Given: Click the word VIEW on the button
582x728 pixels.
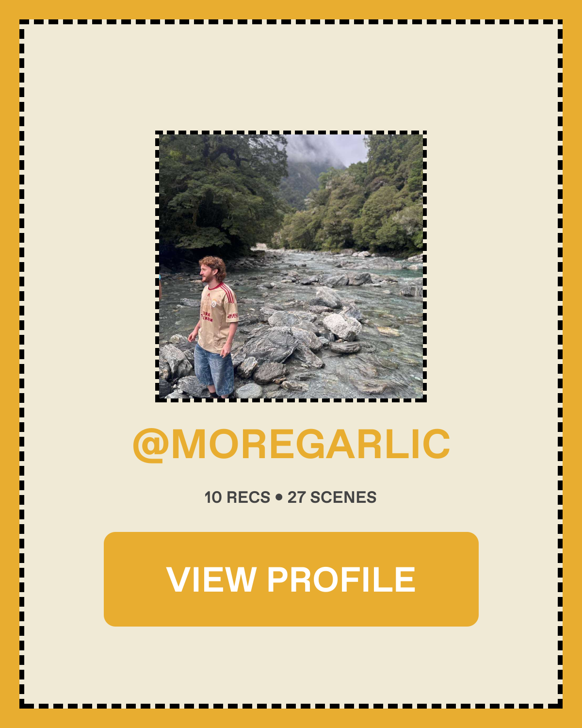Looking at the screenshot, I should pos(211,579).
